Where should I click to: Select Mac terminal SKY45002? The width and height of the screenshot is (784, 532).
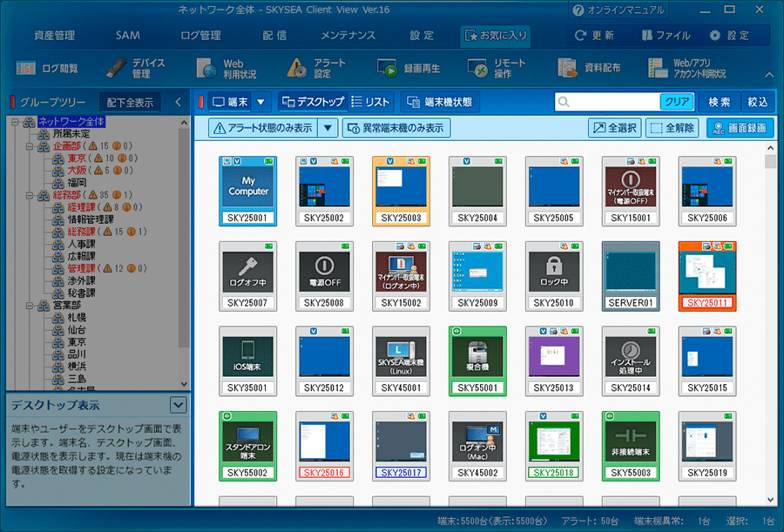pos(477,446)
